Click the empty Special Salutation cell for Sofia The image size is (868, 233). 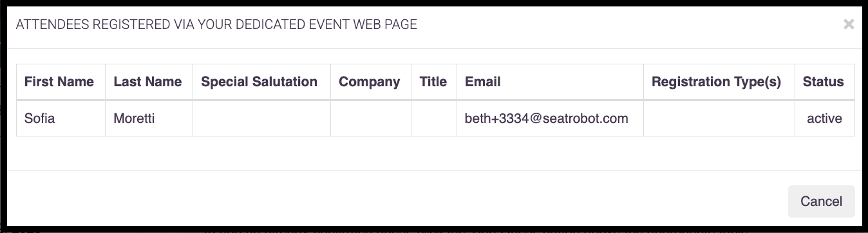(261, 118)
